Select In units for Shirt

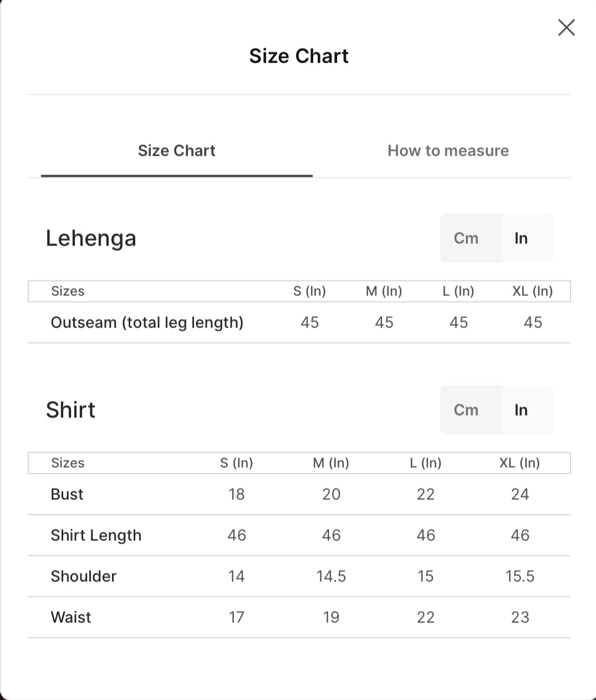pyautogui.click(x=521, y=410)
